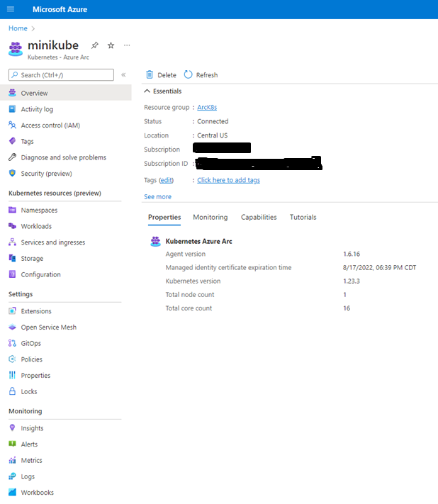Switch to the Capabilities tab
The image size is (438, 504).
[x=259, y=217]
